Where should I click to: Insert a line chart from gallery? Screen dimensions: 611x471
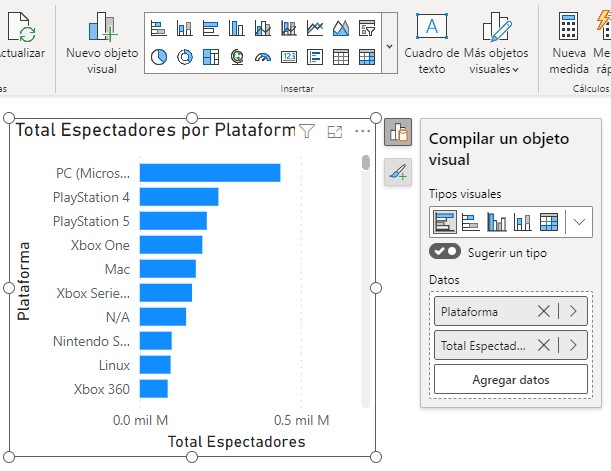[x=315, y=28]
